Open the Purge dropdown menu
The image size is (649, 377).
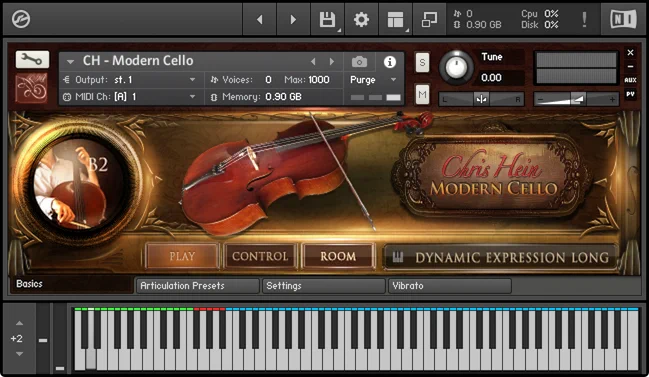(x=374, y=79)
